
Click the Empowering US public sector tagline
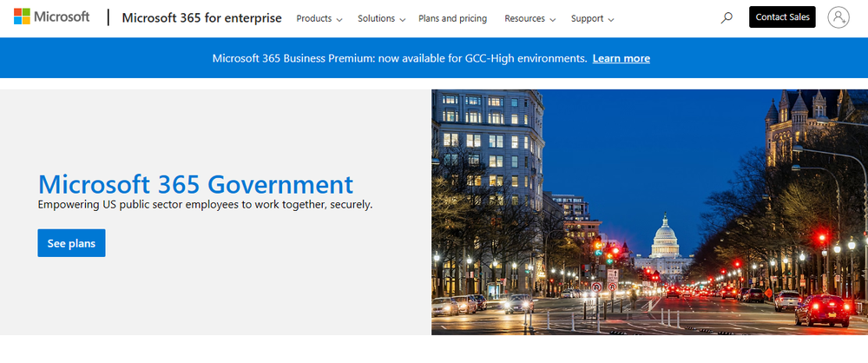[205, 204]
